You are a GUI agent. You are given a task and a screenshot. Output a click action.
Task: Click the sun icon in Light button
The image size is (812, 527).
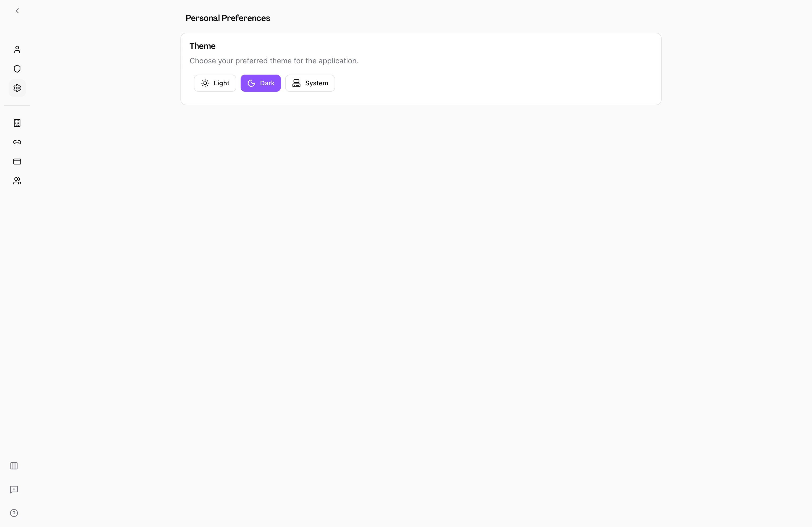click(205, 83)
